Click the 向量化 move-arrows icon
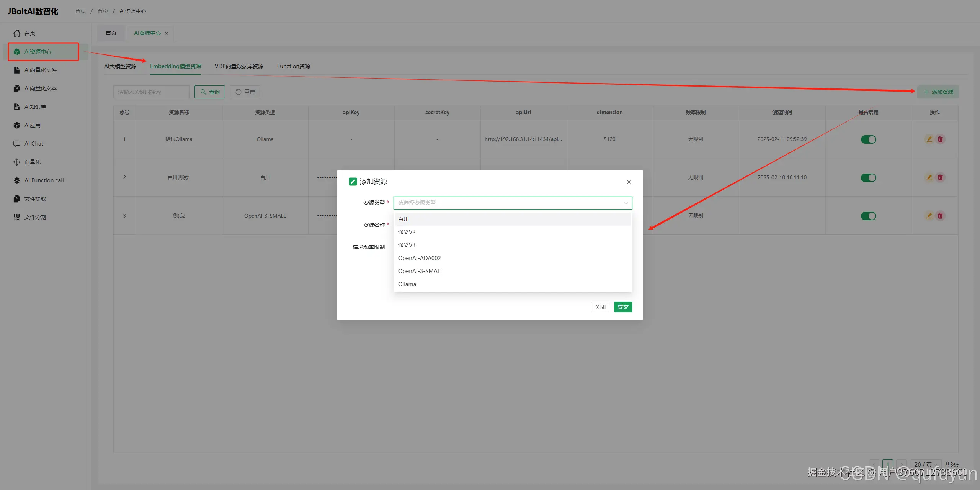 click(17, 162)
